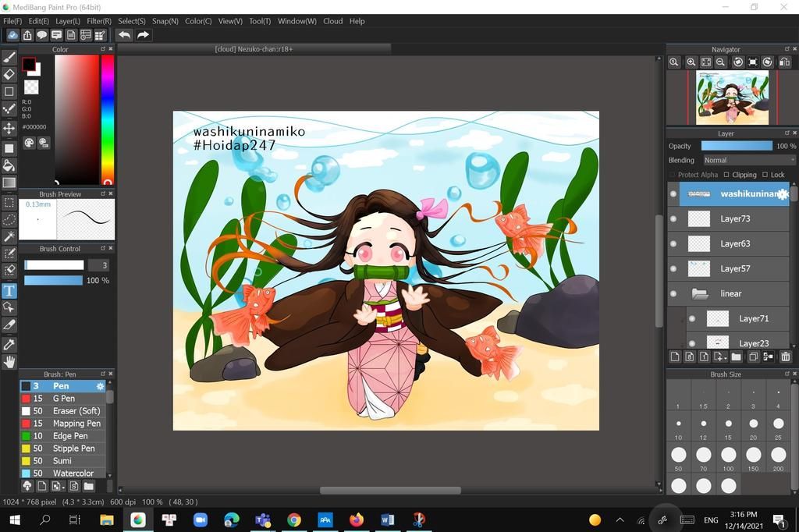Choose the Move tool
The width and height of the screenshot is (799, 532).
pos(9,127)
